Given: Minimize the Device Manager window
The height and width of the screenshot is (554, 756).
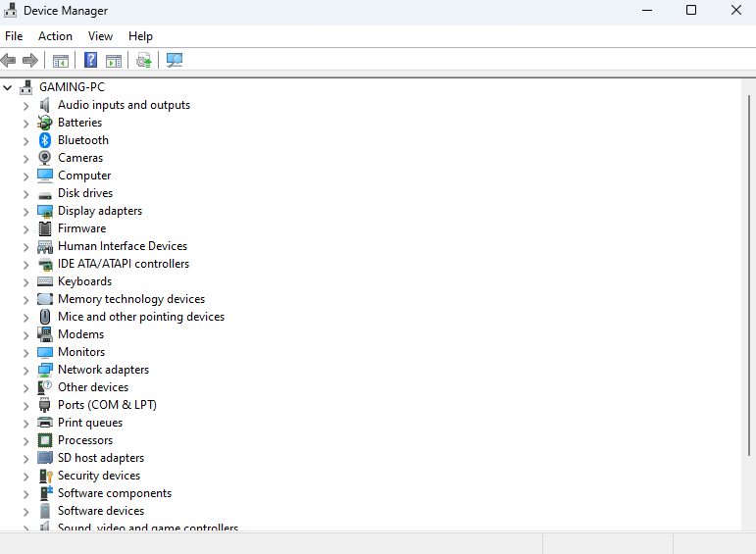Looking at the screenshot, I should pos(647,10).
